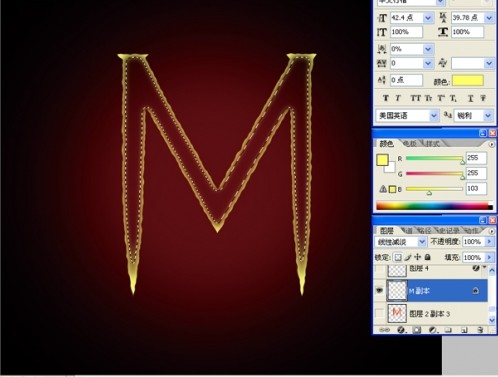Click the yellow text 颜色 swatch
This screenshot has width=498, height=377.
click(468, 81)
